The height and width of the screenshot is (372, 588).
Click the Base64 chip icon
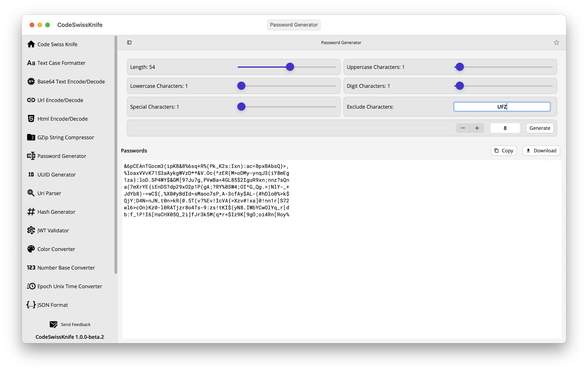click(31, 81)
